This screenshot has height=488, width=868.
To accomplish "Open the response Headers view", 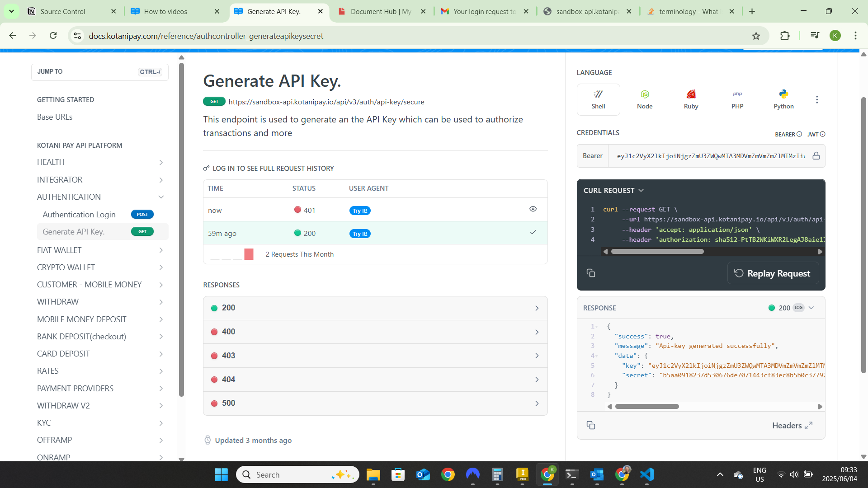I will (x=792, y=425).
